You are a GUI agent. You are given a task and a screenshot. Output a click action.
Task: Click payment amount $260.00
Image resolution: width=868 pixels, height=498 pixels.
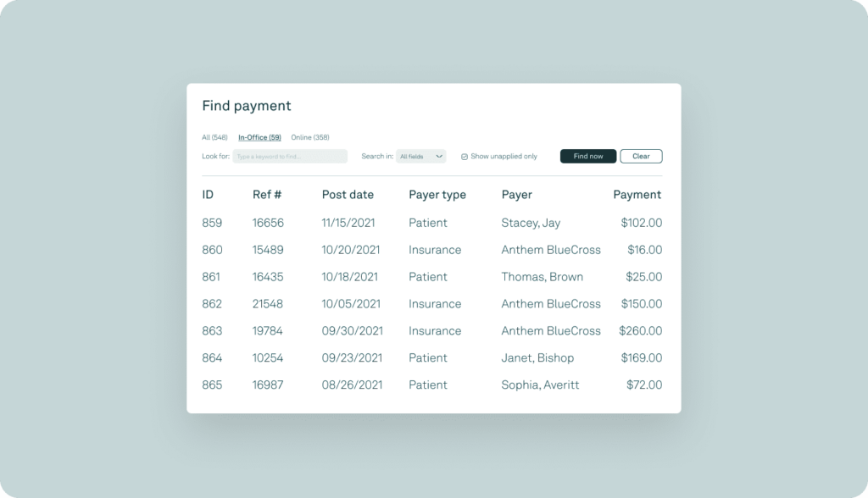tap(641, 331)
